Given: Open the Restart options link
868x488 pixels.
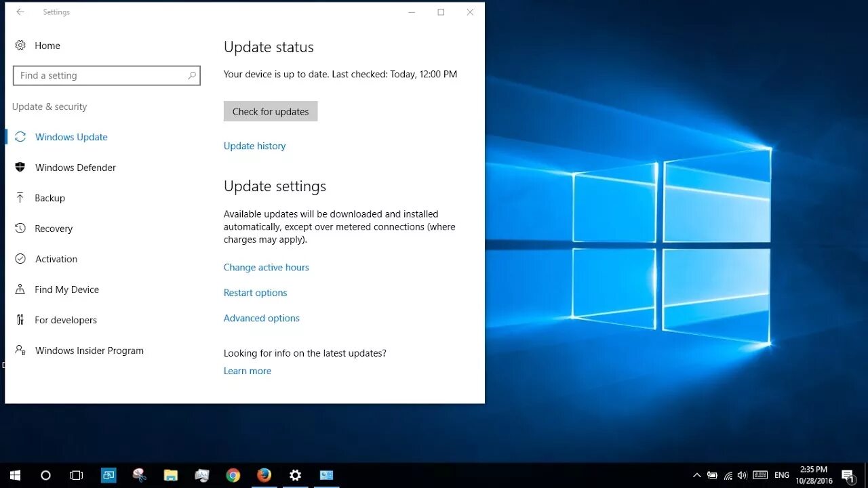Looking at the screenshot, I should pyautogui.click(x=256, y=293).
